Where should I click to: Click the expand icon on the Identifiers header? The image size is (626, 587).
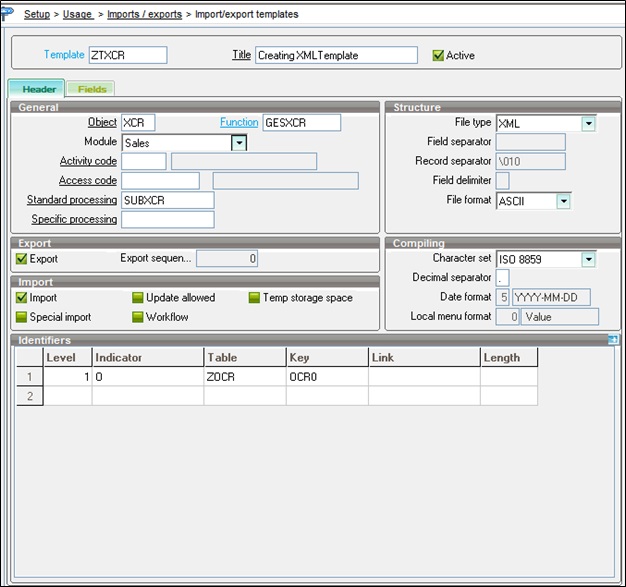click(613, 340)
